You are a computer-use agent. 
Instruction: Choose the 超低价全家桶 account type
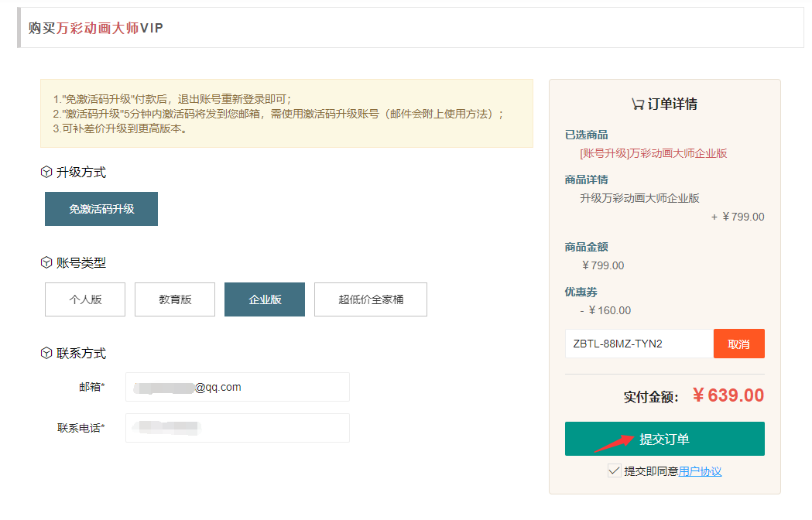371,299
